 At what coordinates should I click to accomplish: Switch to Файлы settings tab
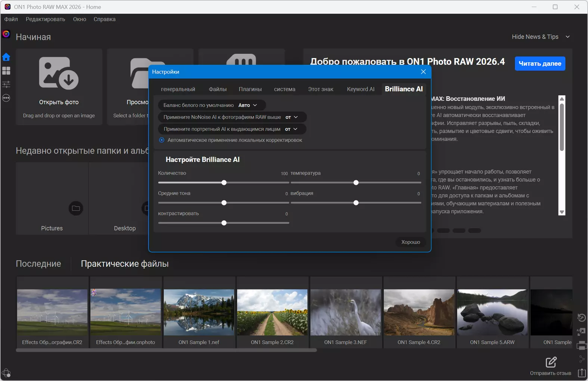tap(218, 89)
